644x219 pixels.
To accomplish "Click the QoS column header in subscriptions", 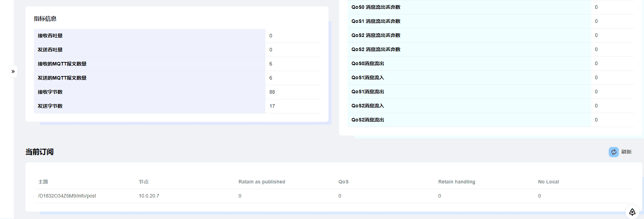I will [x=343, y=182].
